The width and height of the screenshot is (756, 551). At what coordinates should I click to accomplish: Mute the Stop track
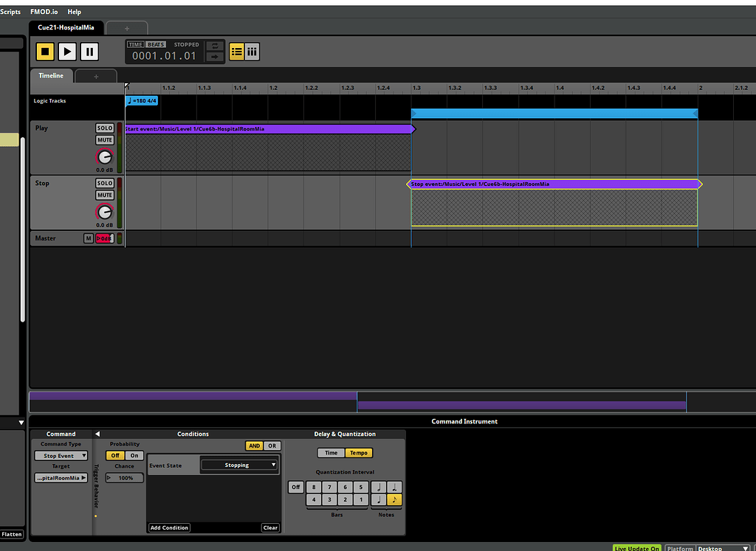104,195
